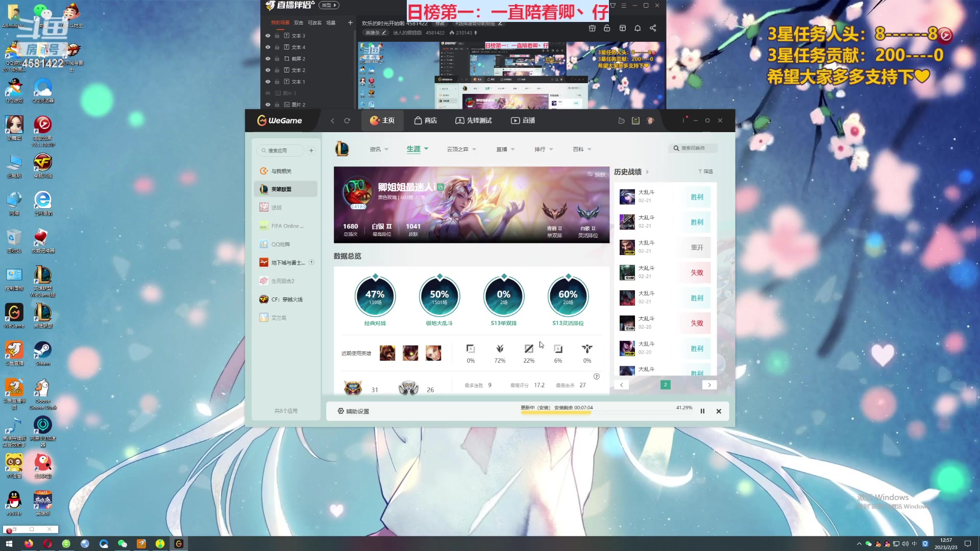Viewport: 980px width, 551px height.
Task: Open the Steam desktop shortcut
Action: [43, 353]
